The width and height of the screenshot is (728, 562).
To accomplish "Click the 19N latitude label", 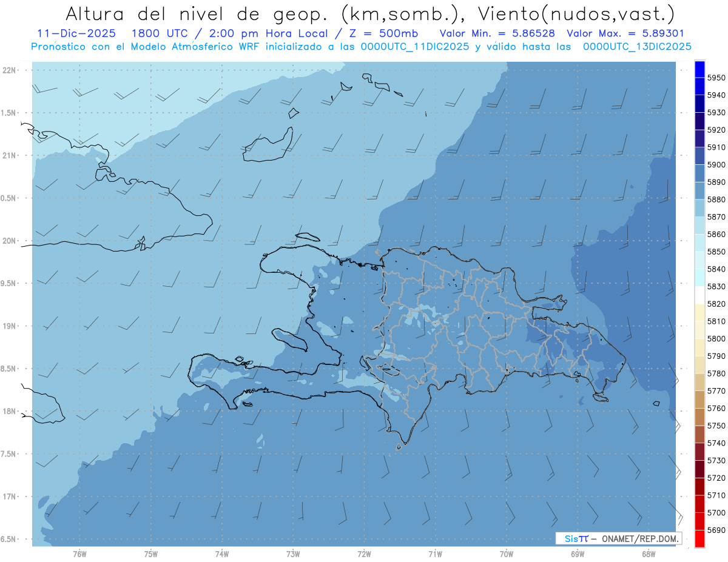I will point(8,326).
